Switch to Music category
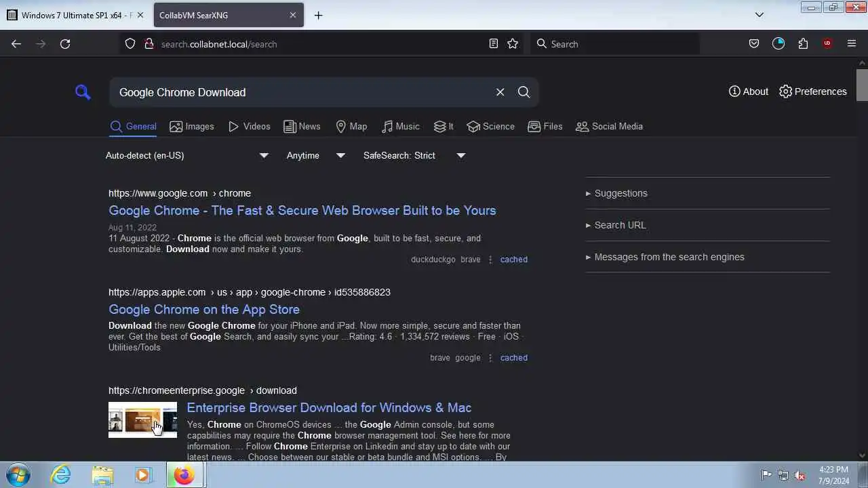 click(x=400, y=126)
